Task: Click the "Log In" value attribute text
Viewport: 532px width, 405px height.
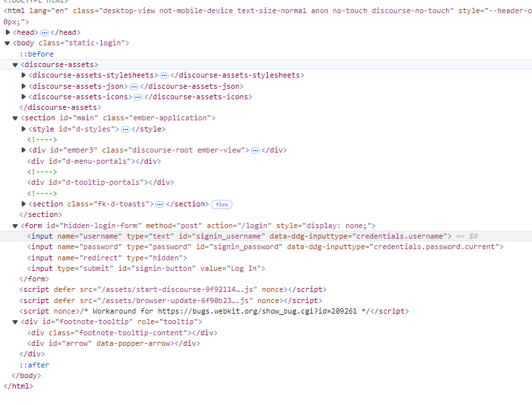Action: click(x=244, y=268)
